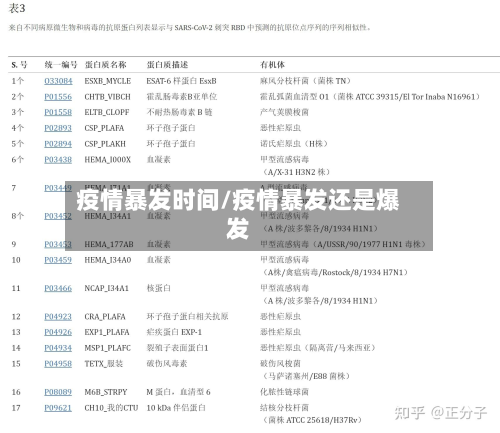Screen dimensions: 500x433
Task: Select the 疟疾蛋白 EXP-1 description cell
Action: (174, 332)
